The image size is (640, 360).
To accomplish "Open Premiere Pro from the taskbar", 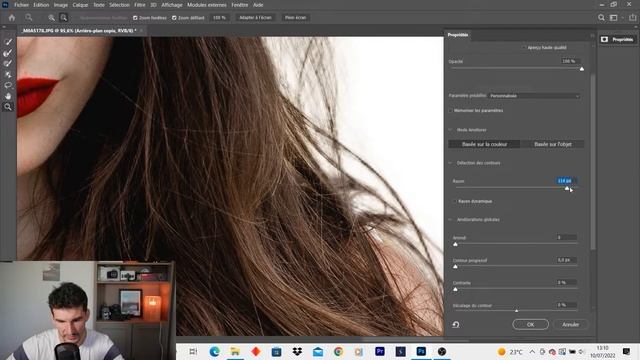I will pyautogui.click(x=380, y=351).
